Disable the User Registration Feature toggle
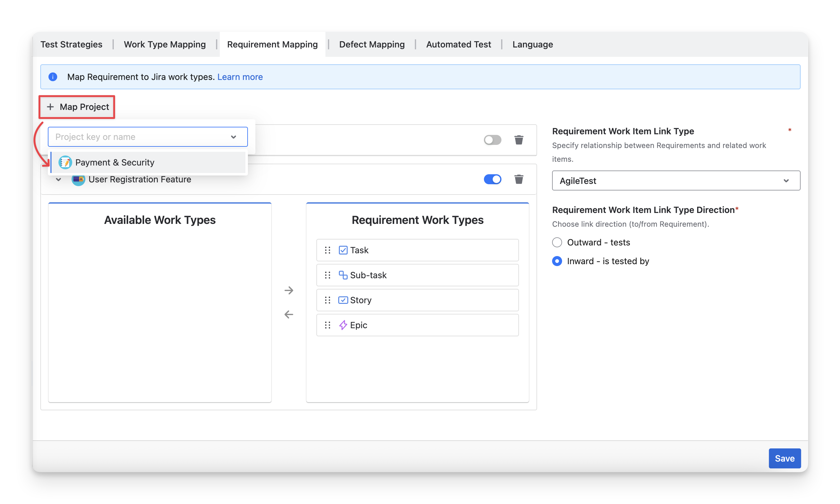840x504 pixels. [492, 179]
